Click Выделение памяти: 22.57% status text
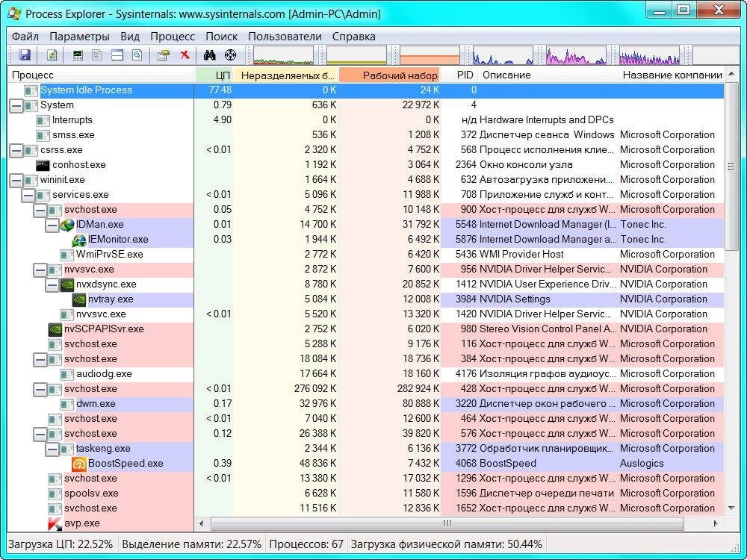The width and height of the screenshot is (747, 560). (191, 544)
